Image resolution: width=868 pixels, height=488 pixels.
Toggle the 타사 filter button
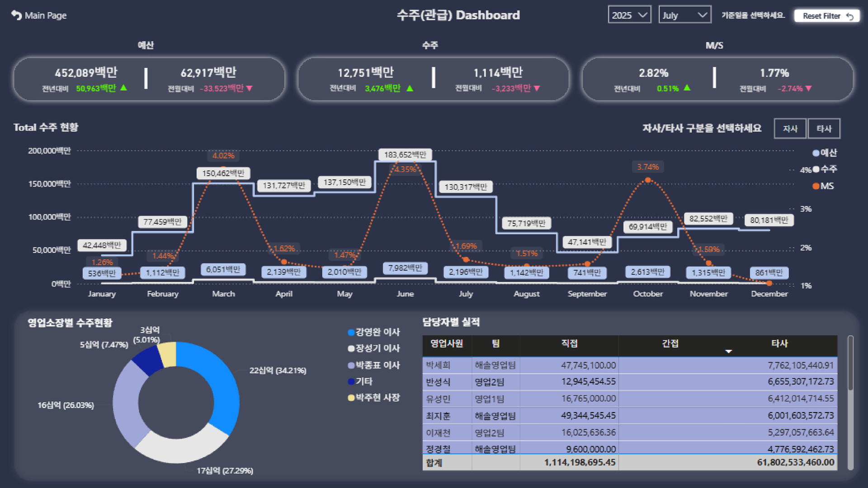pyautogui.click(x=824, y=129)
